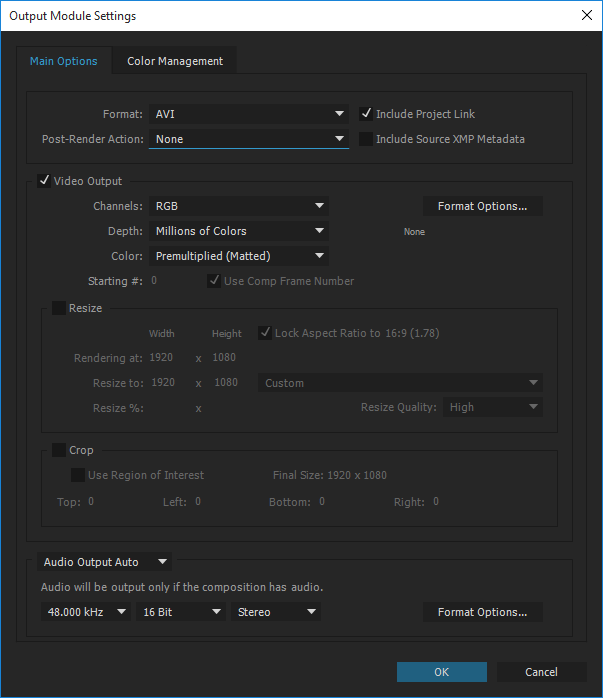The width and height of the screenshot is (603, 698).
Task: Click the Final Size: 1920 x 1080 text
Action: (330, 475)
